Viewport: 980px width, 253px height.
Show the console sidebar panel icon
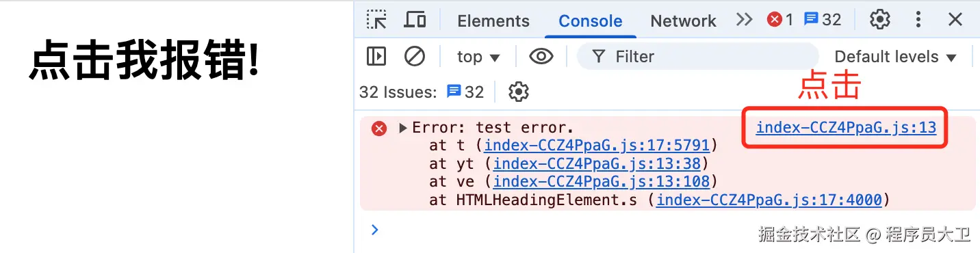(x=376, y=56)
